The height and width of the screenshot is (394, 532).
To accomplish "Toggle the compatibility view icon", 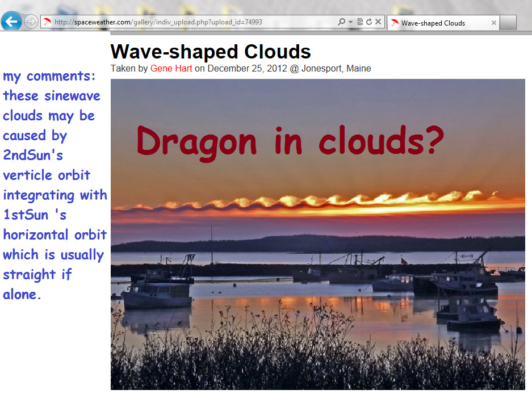I will click(x=360, y=22).
